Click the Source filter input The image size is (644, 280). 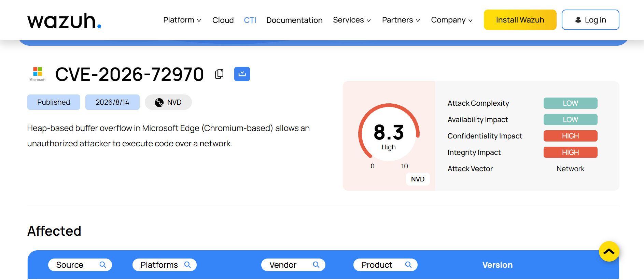pos(80,265)
